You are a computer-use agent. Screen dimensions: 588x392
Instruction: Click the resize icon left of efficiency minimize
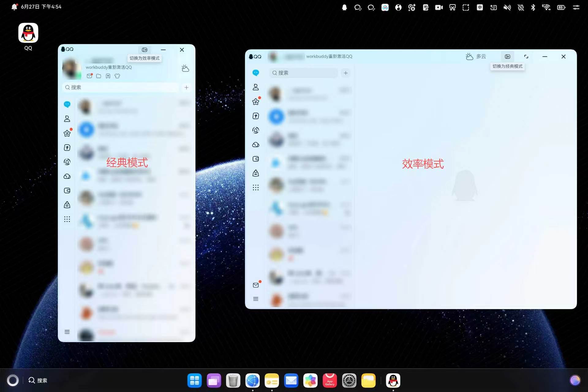click(526, 56)
